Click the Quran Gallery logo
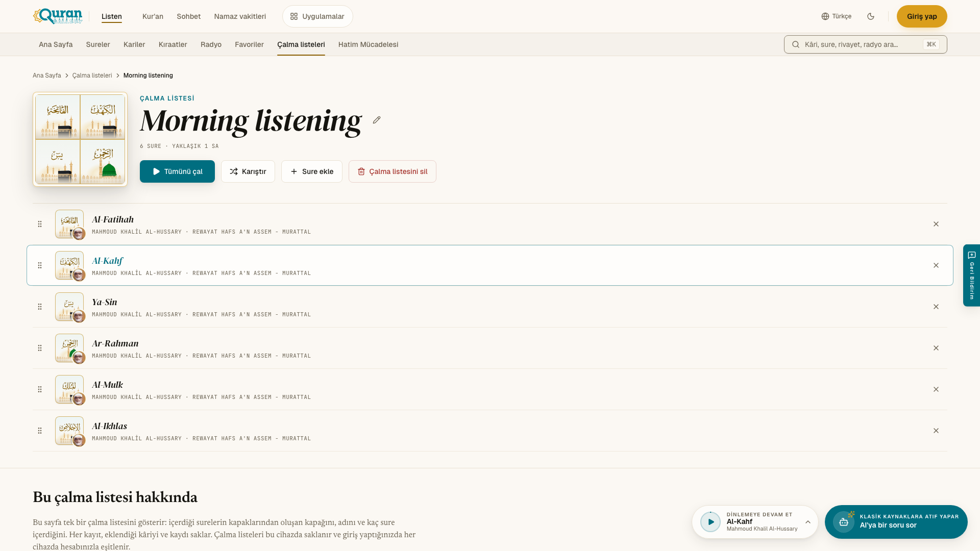980x551 pixels. coord(58,16)
